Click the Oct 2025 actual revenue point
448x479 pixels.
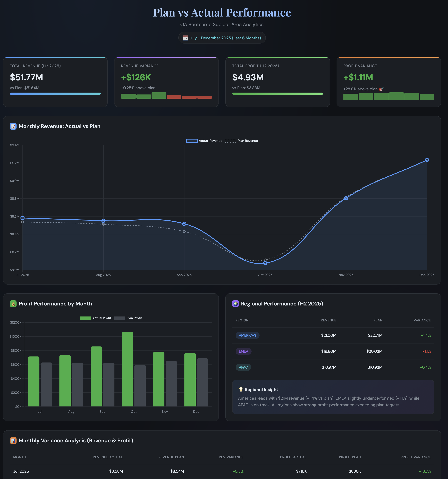[265, 263]
